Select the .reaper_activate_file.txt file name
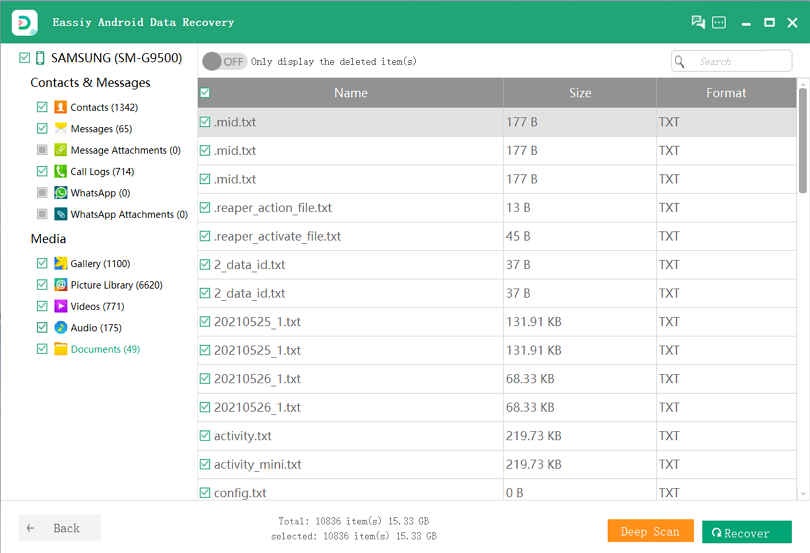Image resolution: width=810 pixels, height=553 pixels. [x=277, y=236]
